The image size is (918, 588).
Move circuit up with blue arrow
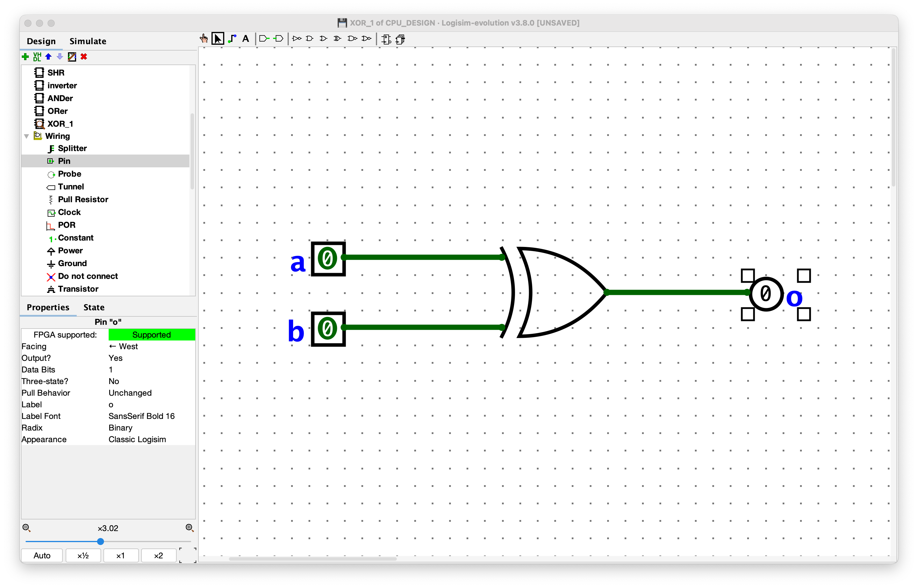(x=49, y=57)
